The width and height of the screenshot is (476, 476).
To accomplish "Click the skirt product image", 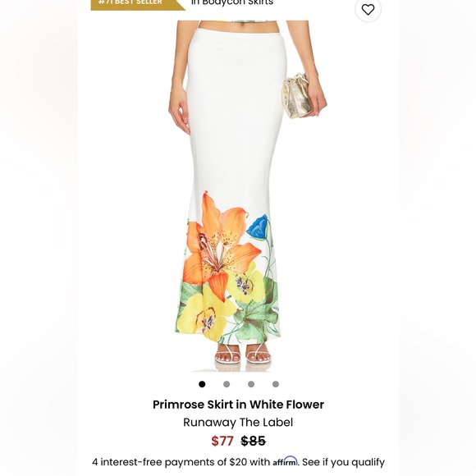I will click(x=238, y=196).
